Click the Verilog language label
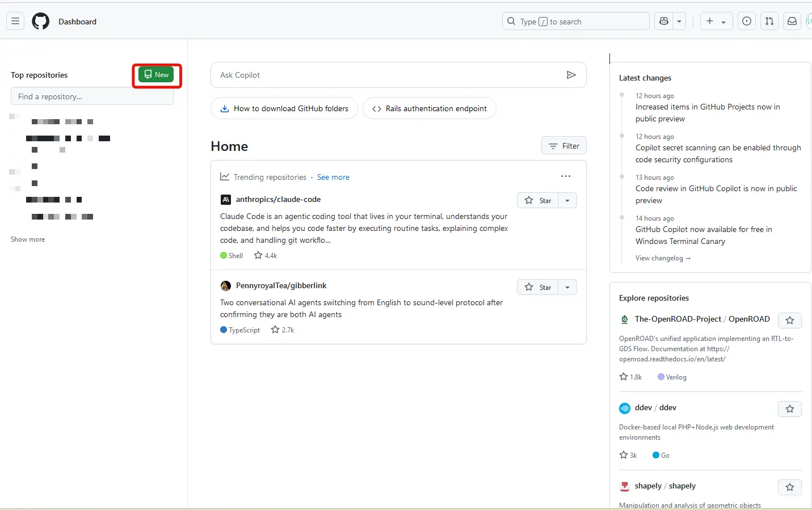Image resolution: width=812 pixels, height=510 pixels. coord(672,377)
